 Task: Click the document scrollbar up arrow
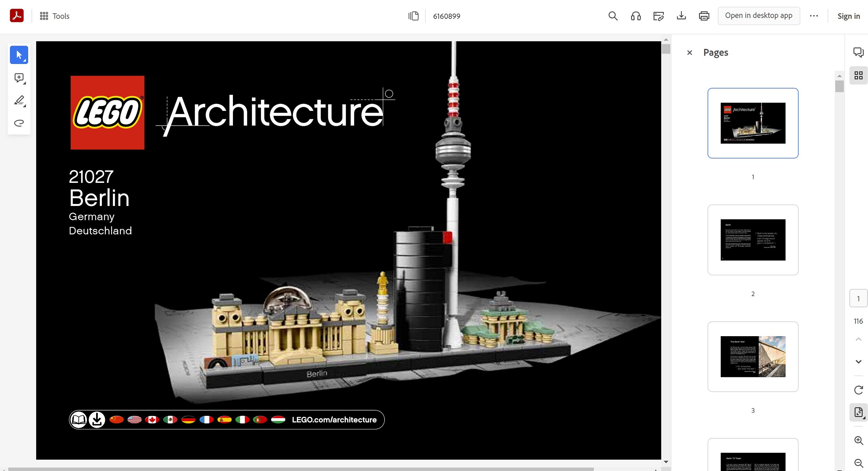click(666, 40)
